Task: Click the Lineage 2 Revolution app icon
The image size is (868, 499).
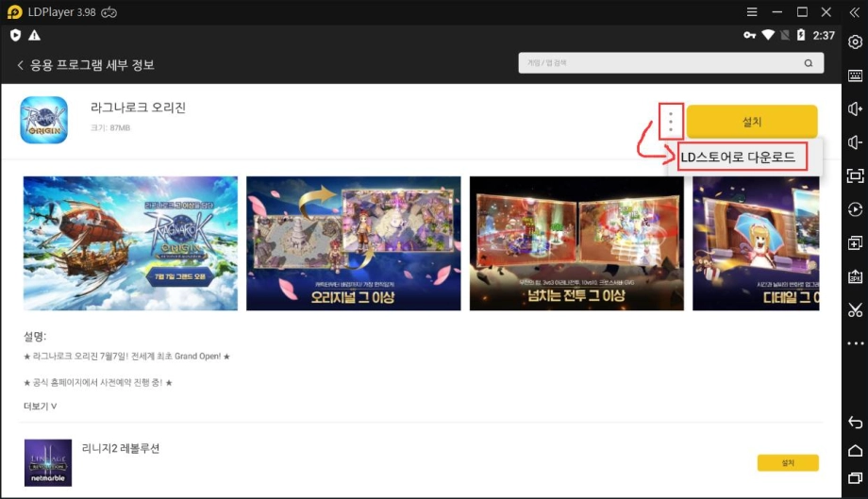Action: [48, 463]
